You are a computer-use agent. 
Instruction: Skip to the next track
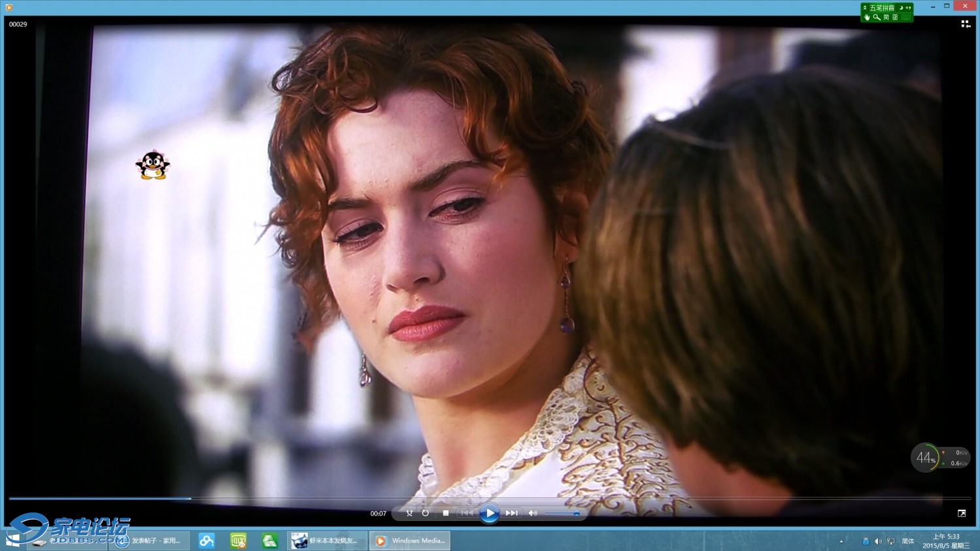tap(511, 513)
